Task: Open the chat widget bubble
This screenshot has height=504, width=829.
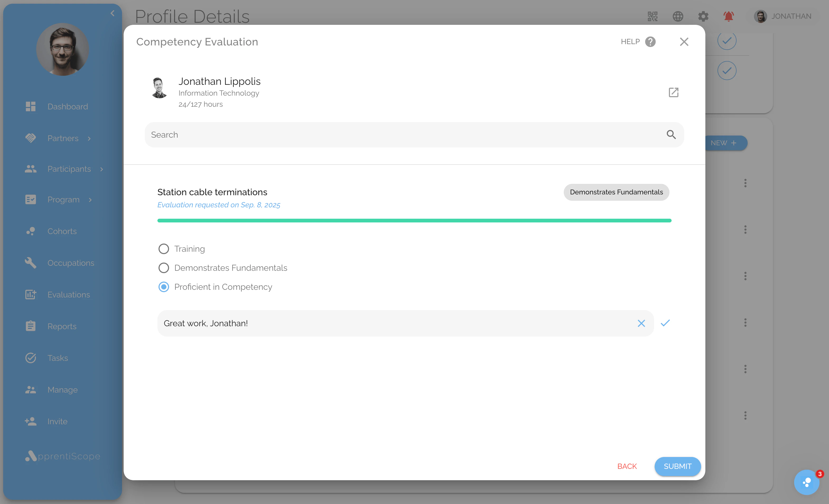Action: tap(807, 482)
